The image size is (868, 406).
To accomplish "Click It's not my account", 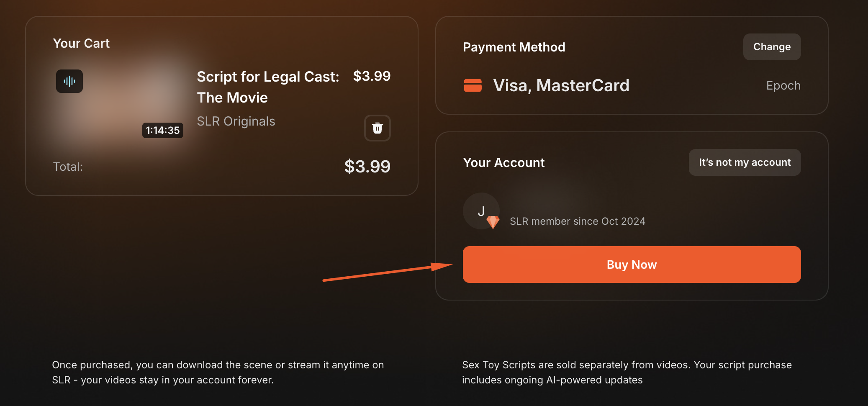I will (744, 162).
